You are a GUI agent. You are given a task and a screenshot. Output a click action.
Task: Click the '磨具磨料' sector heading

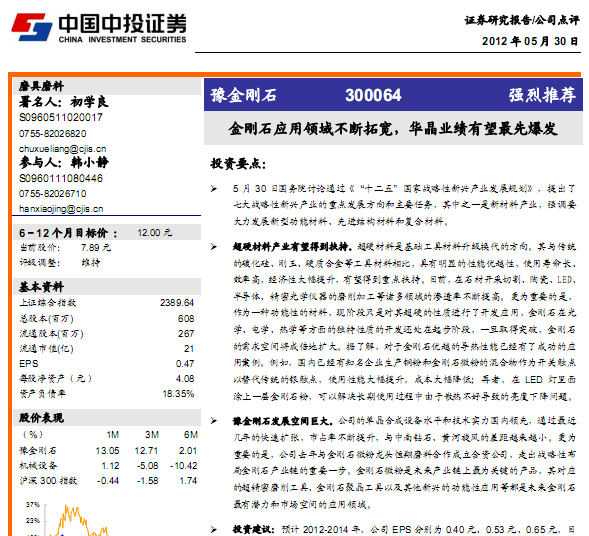pos(41,86)
